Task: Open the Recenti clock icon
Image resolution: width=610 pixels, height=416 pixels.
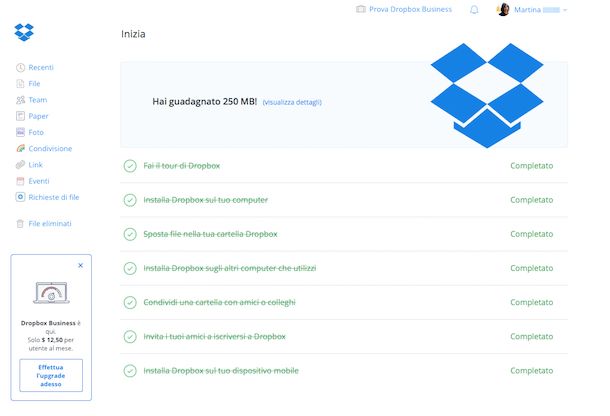Action: click(x=21, y=68)
